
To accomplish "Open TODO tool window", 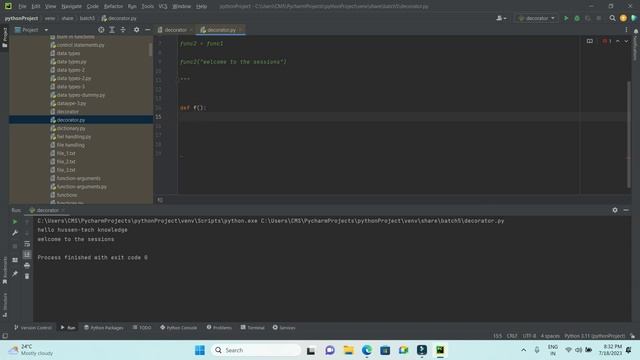I will (142, 328).
